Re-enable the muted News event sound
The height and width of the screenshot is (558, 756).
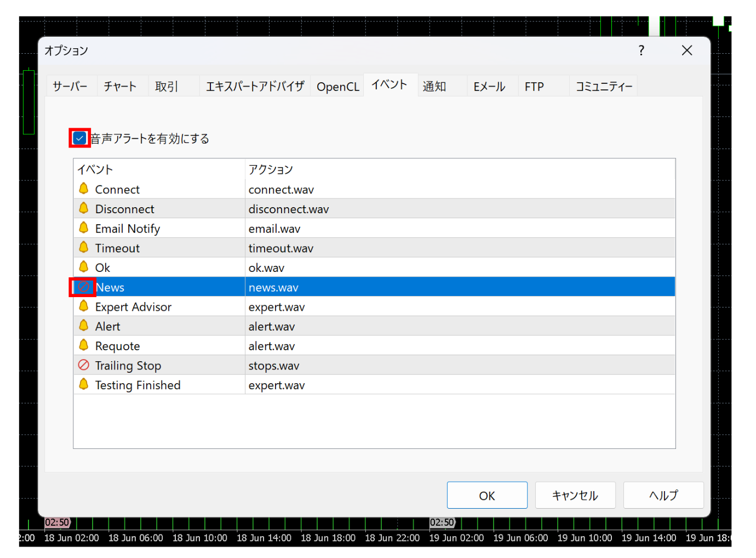(x=83, y=287)
